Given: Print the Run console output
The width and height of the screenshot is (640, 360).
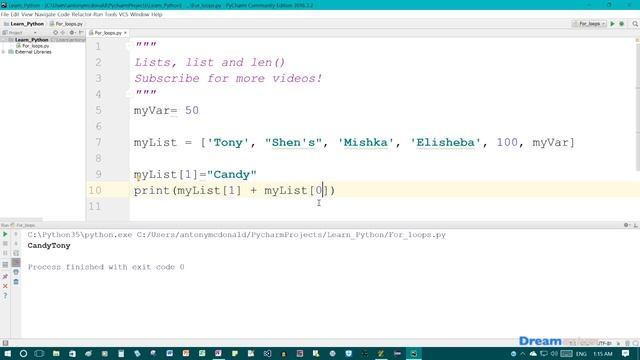Looking at the screenshot, I should [16, 272].
